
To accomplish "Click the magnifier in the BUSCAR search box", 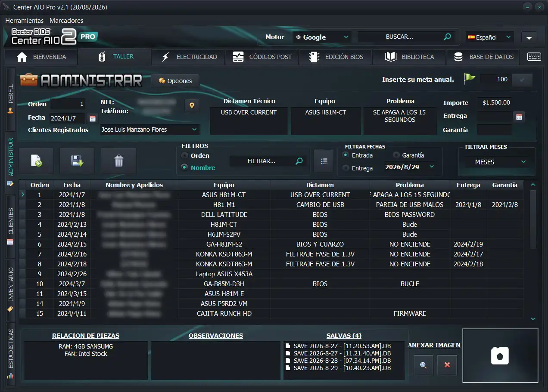I will (x=448, y=37).
